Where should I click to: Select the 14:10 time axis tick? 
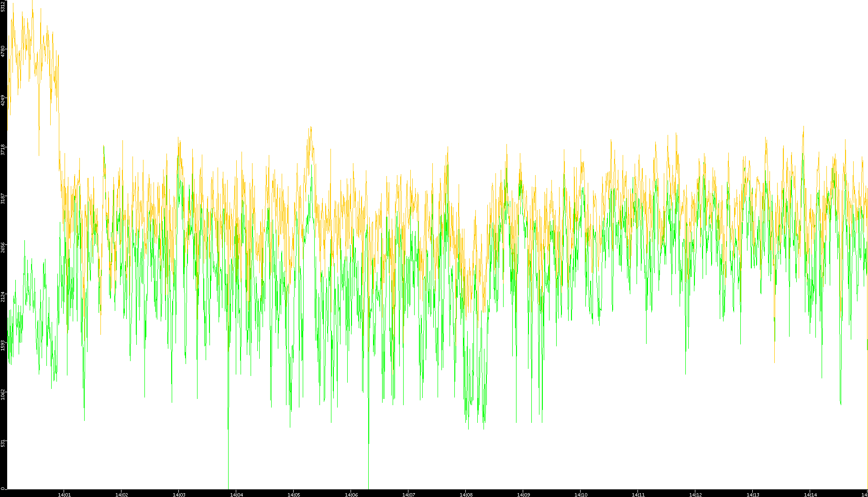click(x=581, y=494)
